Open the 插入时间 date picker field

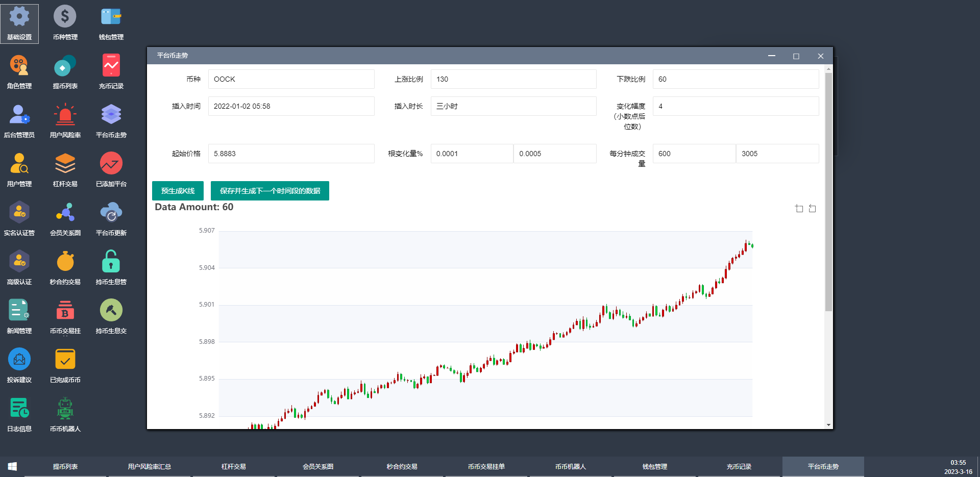click(x=291, y=106)
